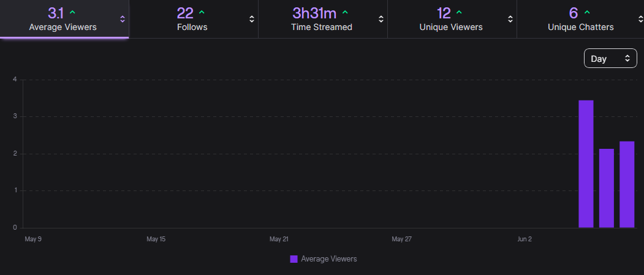This screenshot has width=644, height=275.
Task: Click the 22 follows value
Action: tap(185, 13)
